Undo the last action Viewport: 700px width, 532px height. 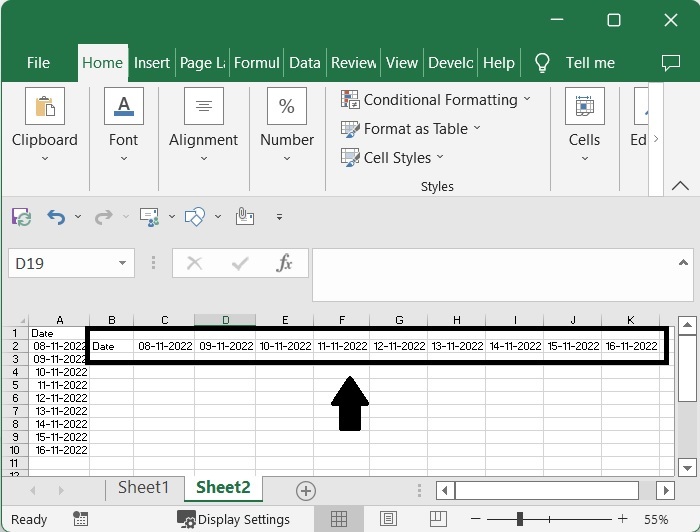tap(56, 217)
